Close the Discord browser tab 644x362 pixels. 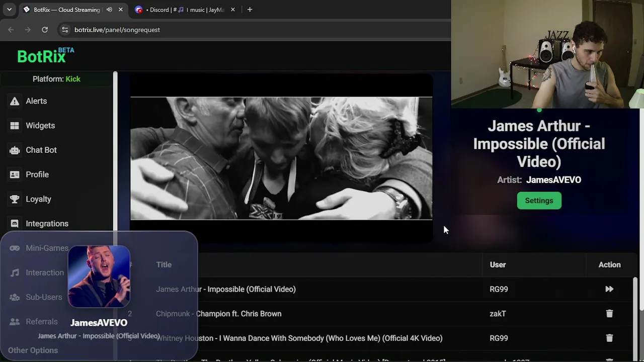coord(232,10)
